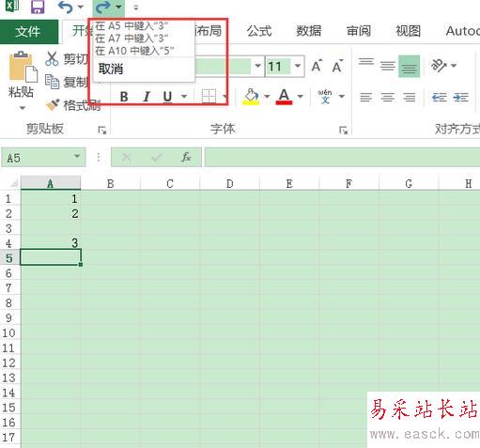
Task: Click the 复制 copy icon
Action: click(x=52, y=82)
